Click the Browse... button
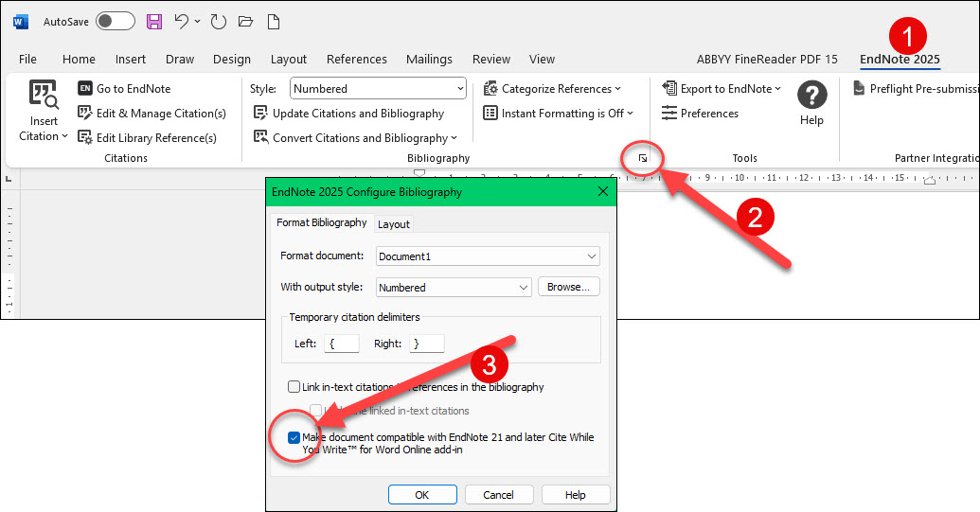 568,288
